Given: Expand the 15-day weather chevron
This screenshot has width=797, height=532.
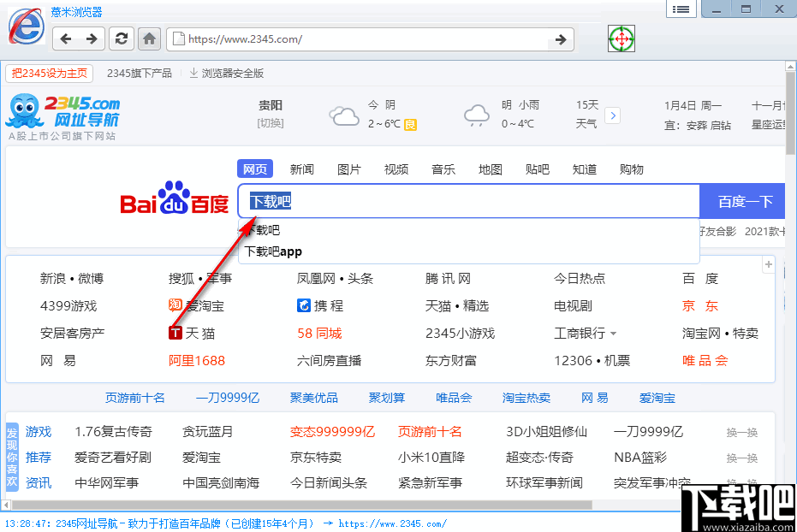Looking at the screenshot, I should [x=613, y=115].
